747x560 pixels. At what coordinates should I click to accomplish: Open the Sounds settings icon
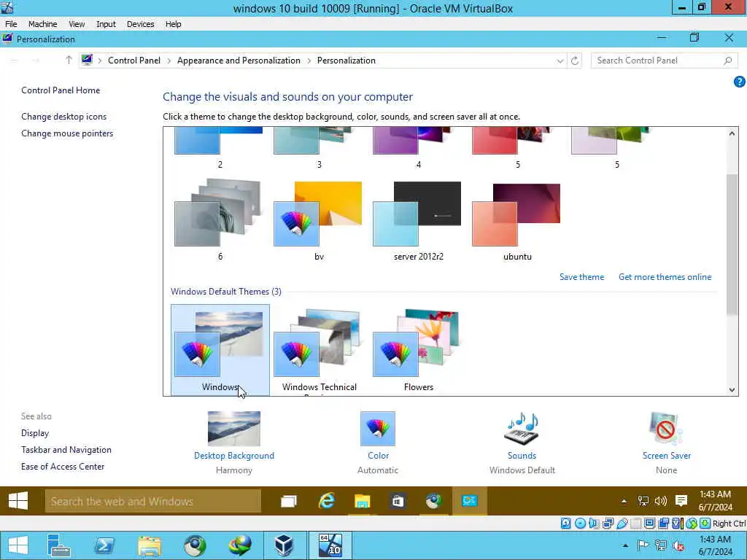coord(522,429)
